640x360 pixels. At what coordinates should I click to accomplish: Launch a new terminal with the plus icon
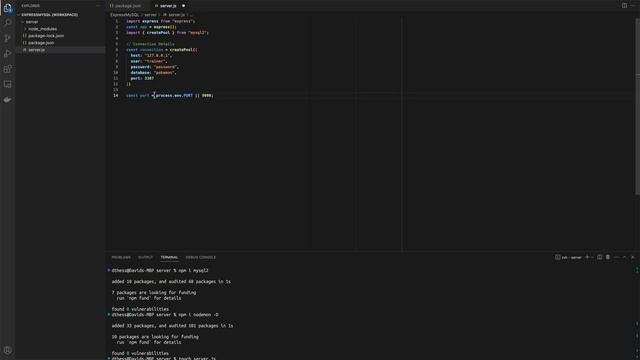click(x=587, y=257)
